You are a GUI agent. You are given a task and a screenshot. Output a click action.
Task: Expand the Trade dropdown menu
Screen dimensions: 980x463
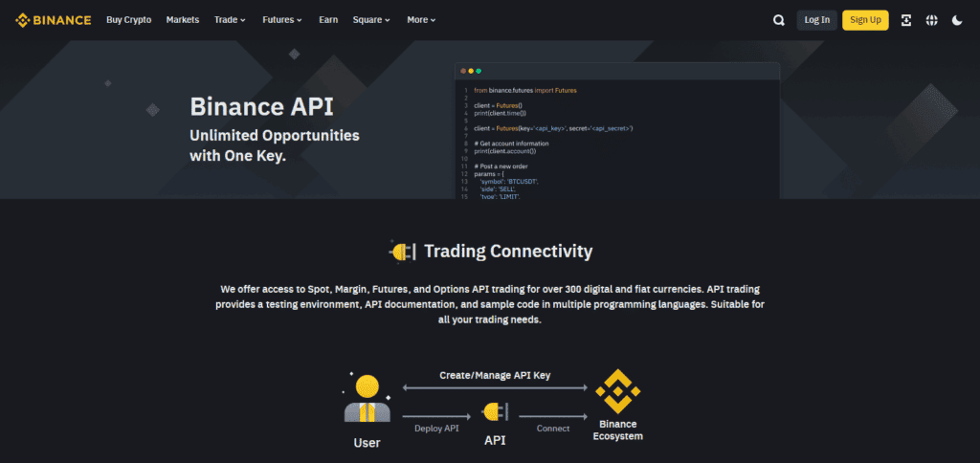point(230,20)
